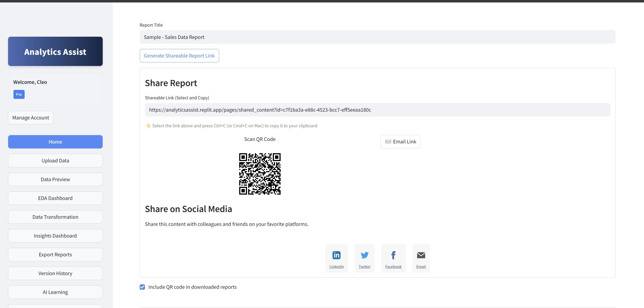Uncheck Include QR code in downloaded reports
Viewport: 644px width, 308px height.
coord(142,287)
